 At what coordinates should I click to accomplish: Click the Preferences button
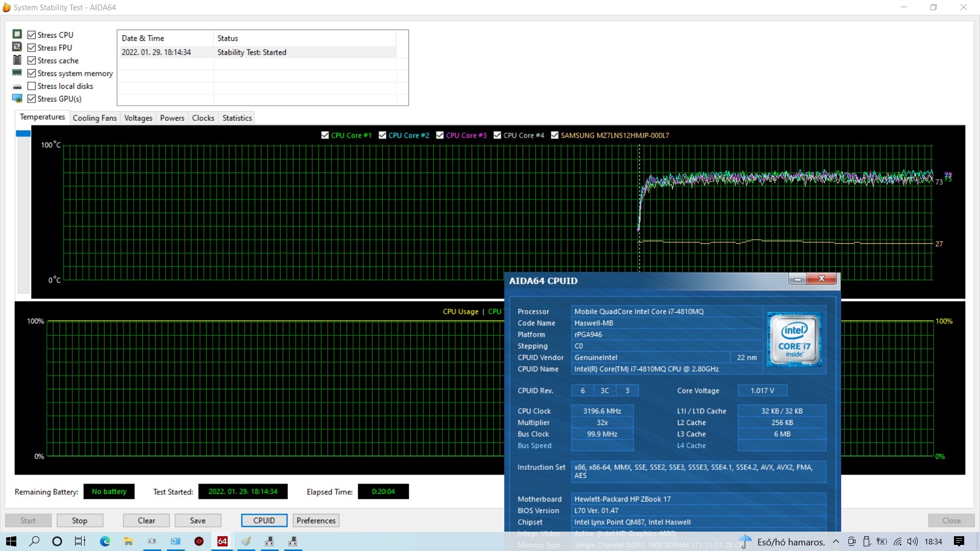coord(316,520)
